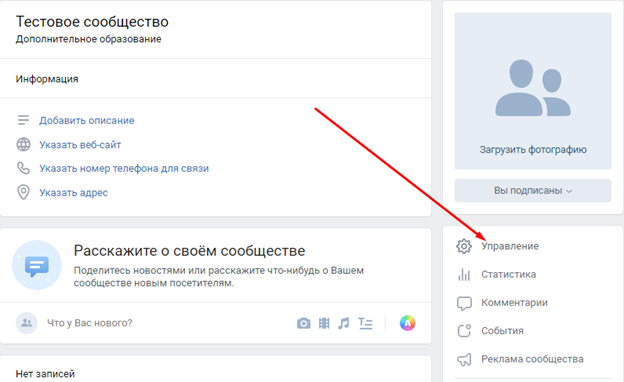Click the Тестовое сообщество title

click(x=92, y=21)
